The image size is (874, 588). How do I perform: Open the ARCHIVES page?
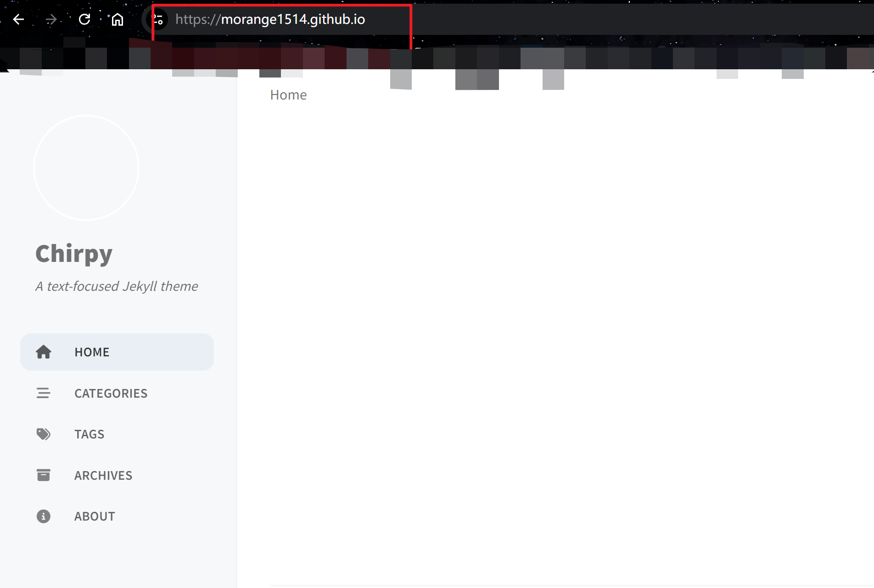pos(117,475)
